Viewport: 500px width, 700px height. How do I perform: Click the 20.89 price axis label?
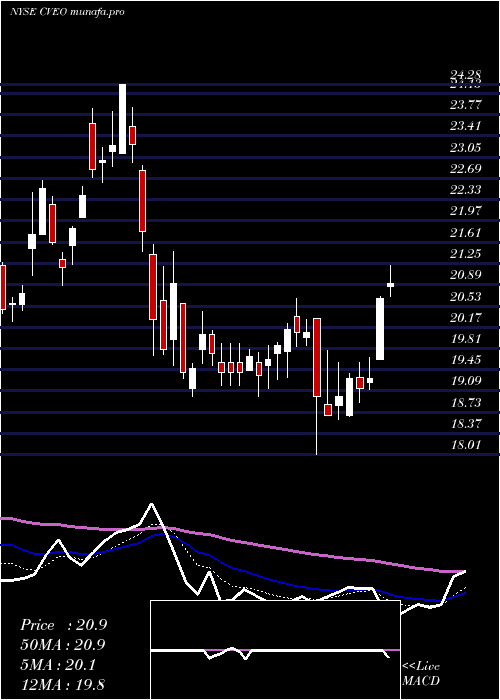click(466, 275)
